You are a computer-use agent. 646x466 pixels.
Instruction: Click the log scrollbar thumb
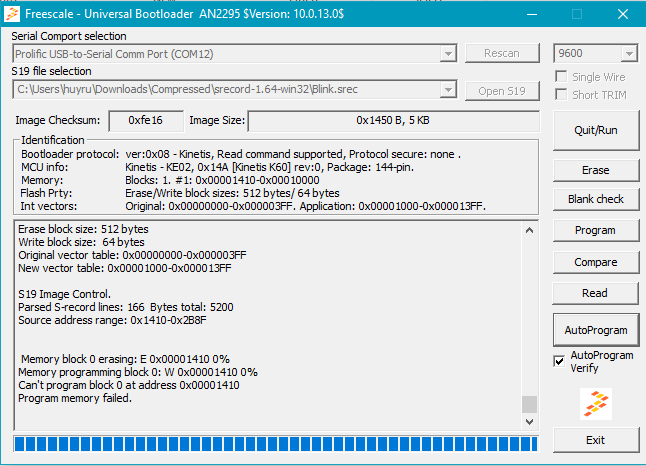pos(529,404)
